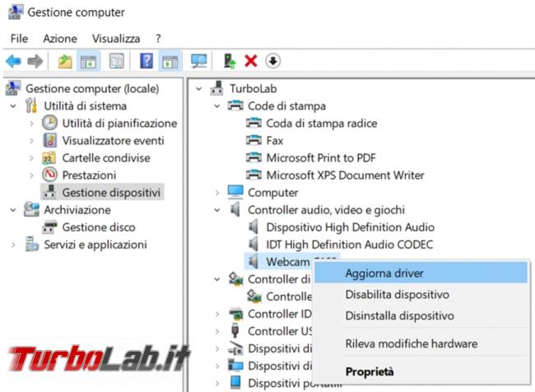The width and height of the screenshot is (535, 392).
Task: Click the Gestione disco drive icon
Action: (x=49, y=227)
